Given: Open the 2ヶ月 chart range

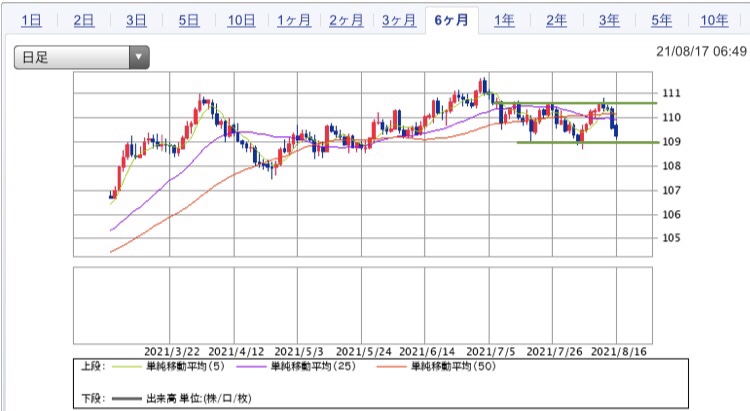Looking at the screenshot, I should coord(346,20).
